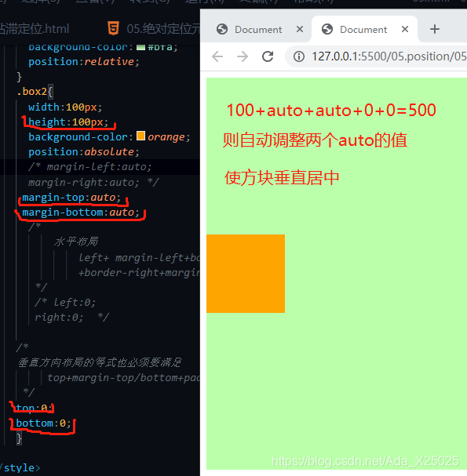The width and height of the screenshot is (467, 476).
Task: Click the HTML5 file icon on editor tab
Action: [113, 28]
